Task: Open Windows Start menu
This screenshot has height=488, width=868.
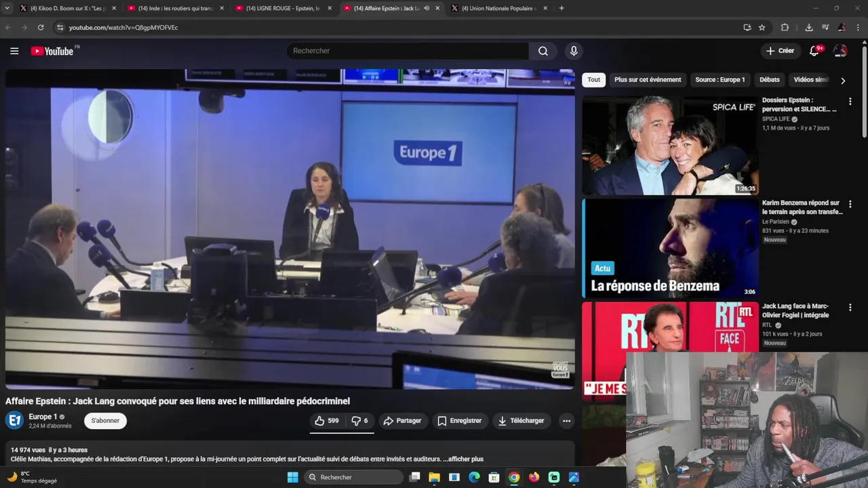Action: pyautogui.click(x=292, y=477)
